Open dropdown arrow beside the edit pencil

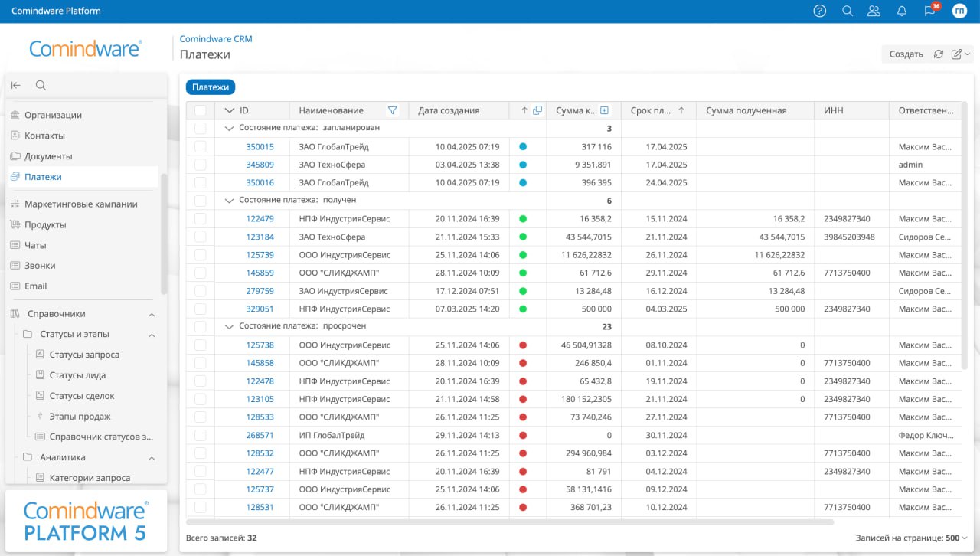(968, 54)
